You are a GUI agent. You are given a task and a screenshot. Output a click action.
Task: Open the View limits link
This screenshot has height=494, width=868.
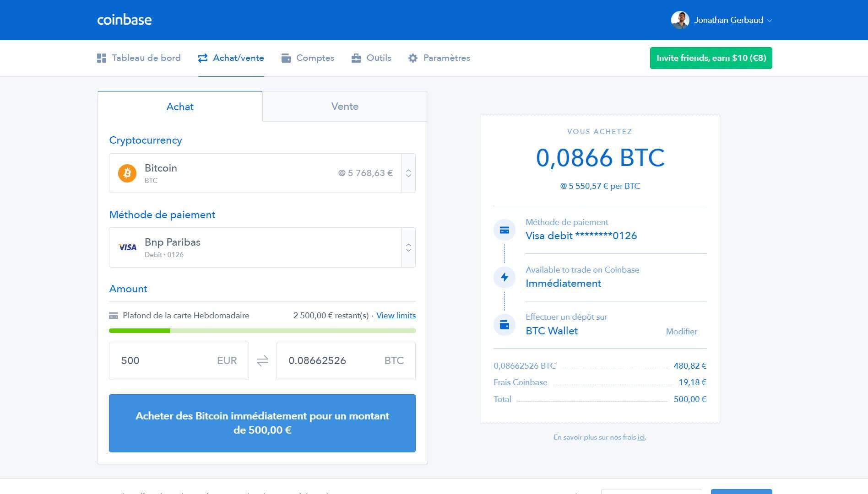tap(396, 316)
